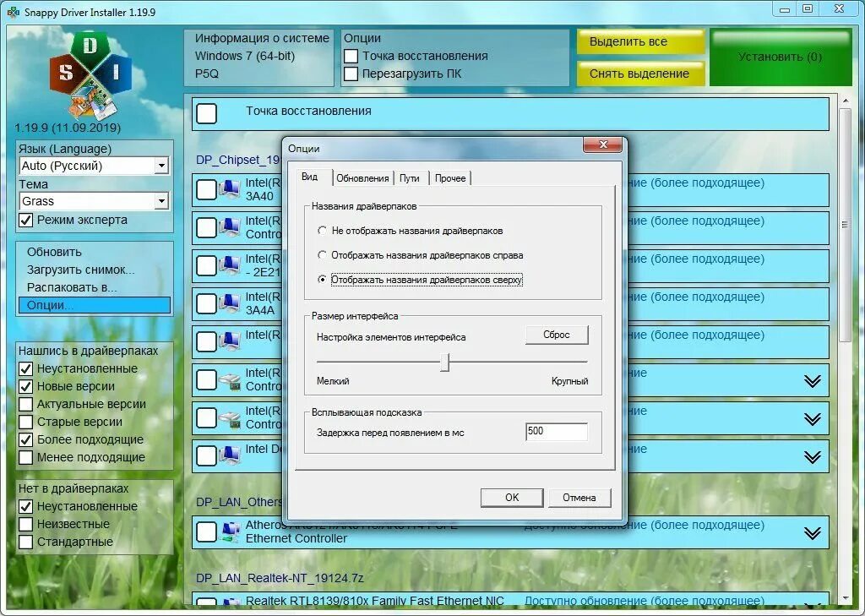
Task: Click Загрузить снимок... menu entry
Action: point(80,270)
